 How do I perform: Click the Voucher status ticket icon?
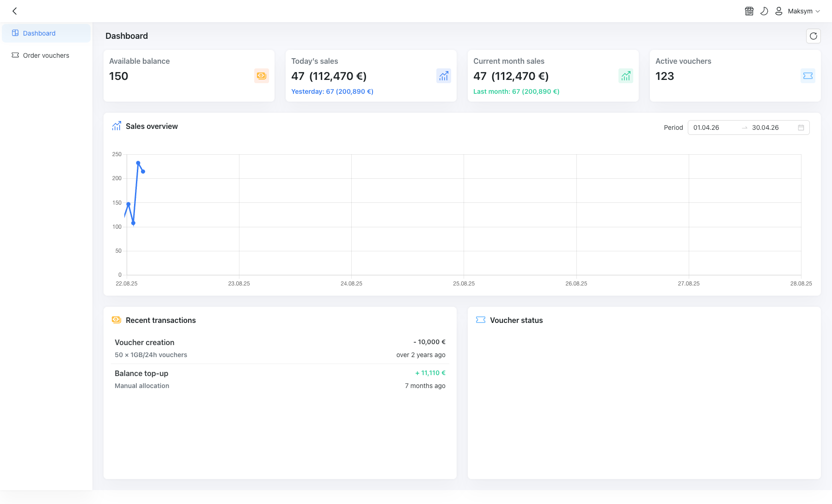pos(481,320)
